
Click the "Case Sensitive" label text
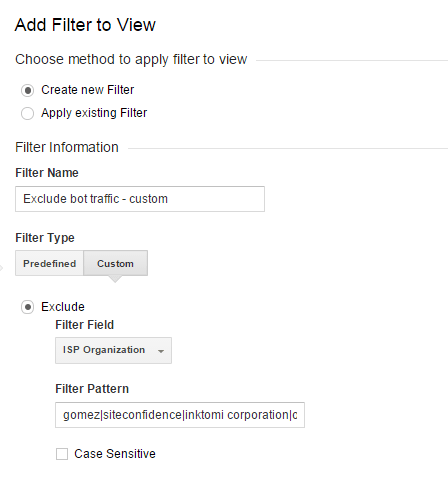tap(115, 454)
